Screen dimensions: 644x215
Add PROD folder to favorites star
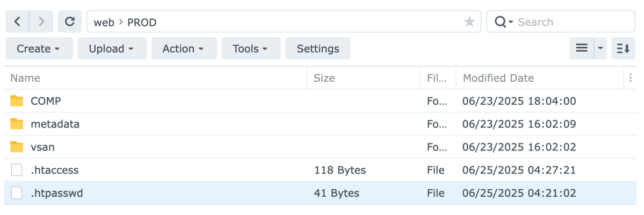[469, 22]
